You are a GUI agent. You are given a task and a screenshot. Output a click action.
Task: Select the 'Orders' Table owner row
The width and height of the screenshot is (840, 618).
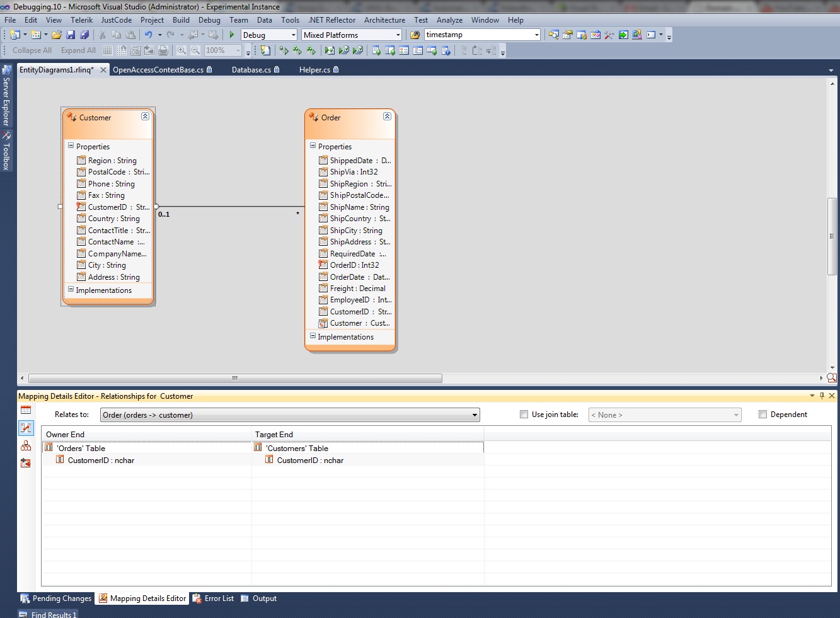(146, 448)
